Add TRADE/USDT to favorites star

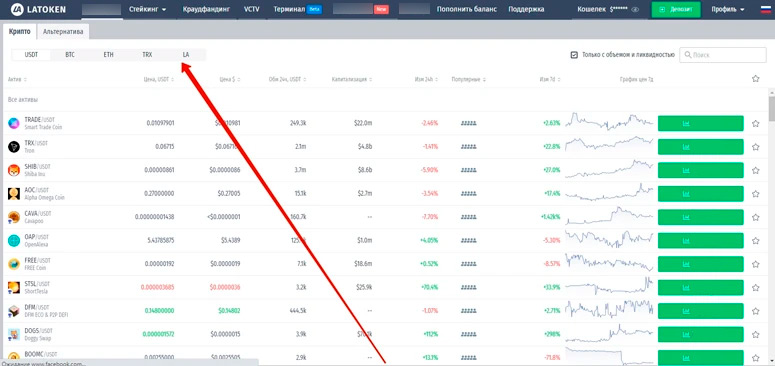[x=755, y=123]
